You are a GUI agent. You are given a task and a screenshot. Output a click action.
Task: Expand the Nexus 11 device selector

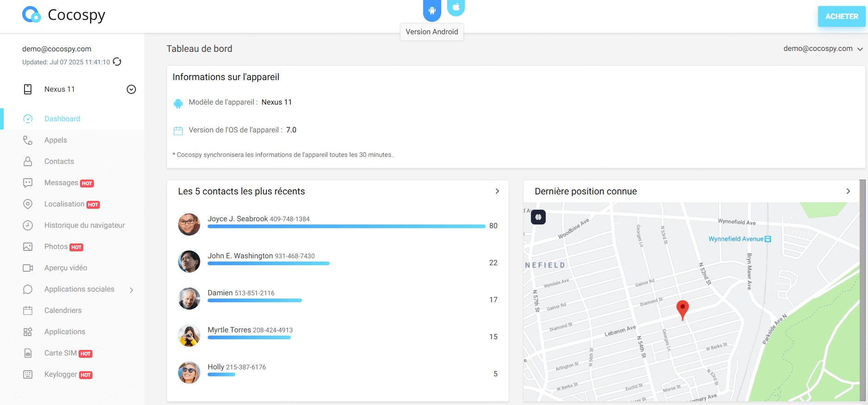(x=131, y=89)
